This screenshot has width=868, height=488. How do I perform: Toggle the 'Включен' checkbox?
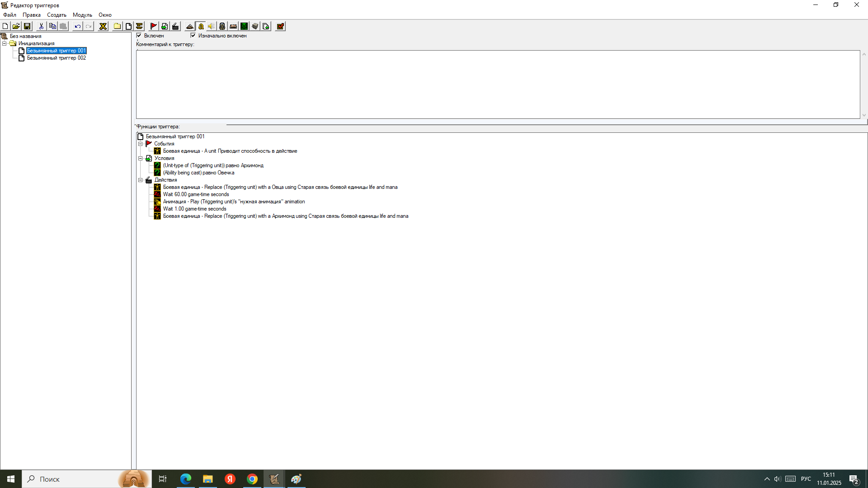(139, 35)
